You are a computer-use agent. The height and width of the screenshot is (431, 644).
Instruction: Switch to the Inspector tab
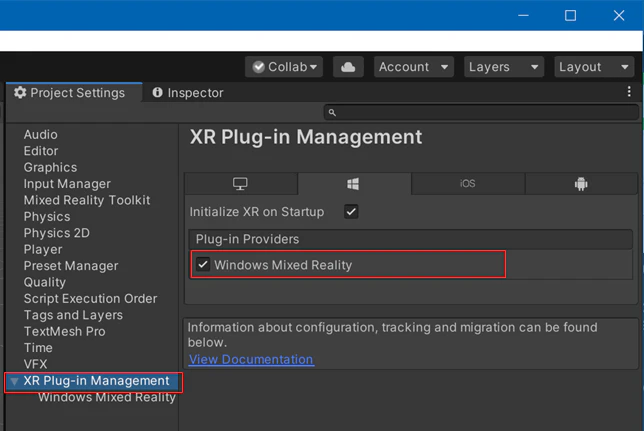tap(188, 93)
